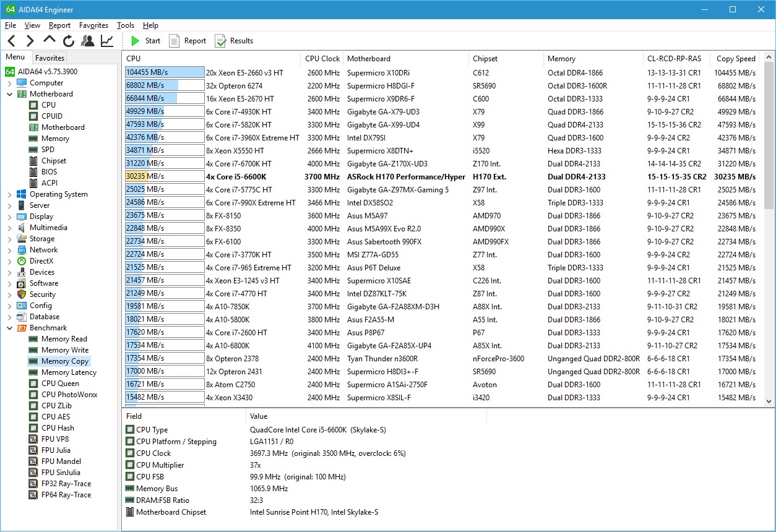Go up one level with Up arrow
Screen dimensions: 776x532
(x=50, y=40)
